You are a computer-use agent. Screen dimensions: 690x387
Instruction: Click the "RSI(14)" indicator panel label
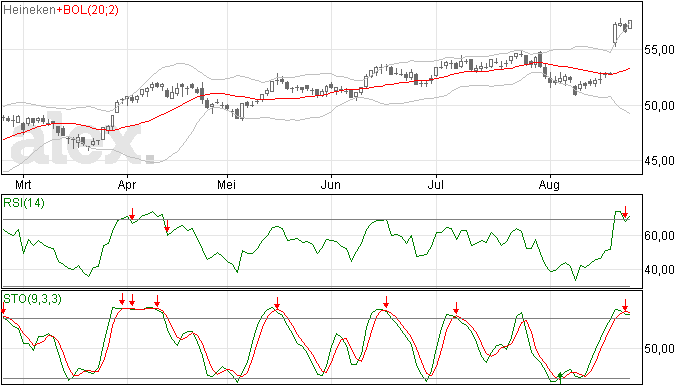(24, 203)
